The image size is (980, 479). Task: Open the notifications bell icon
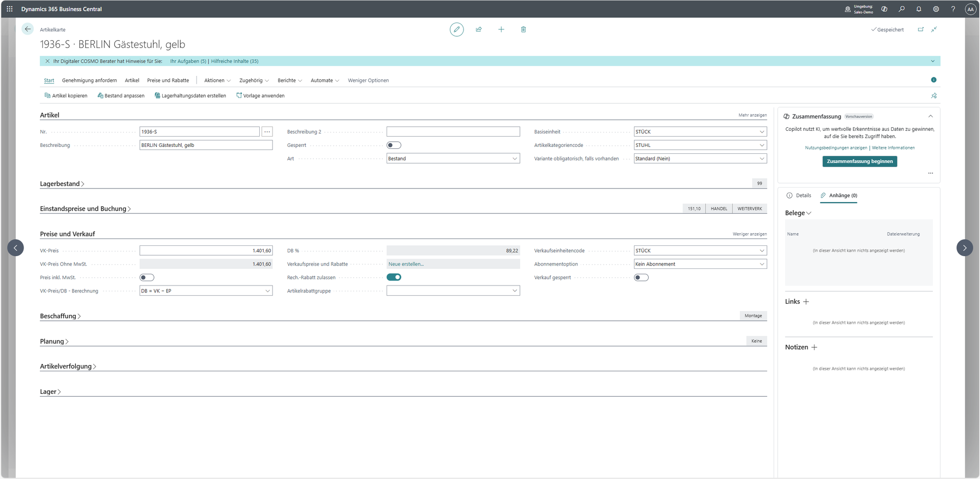click(919, 9)
